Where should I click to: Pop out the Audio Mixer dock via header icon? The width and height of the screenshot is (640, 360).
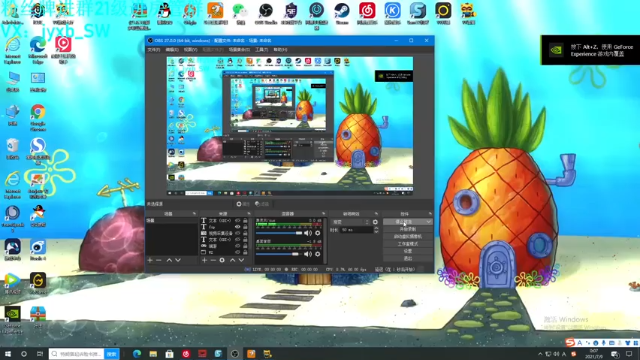(323, 213)
